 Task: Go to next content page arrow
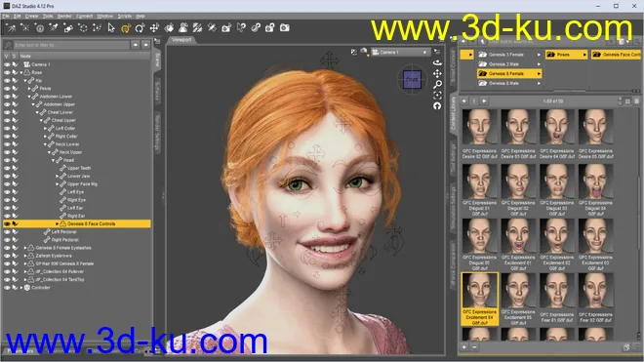tap(484, 101)
